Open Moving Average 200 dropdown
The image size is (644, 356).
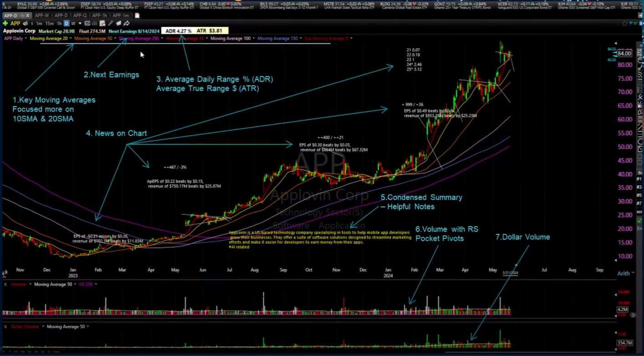click(162, 39)
